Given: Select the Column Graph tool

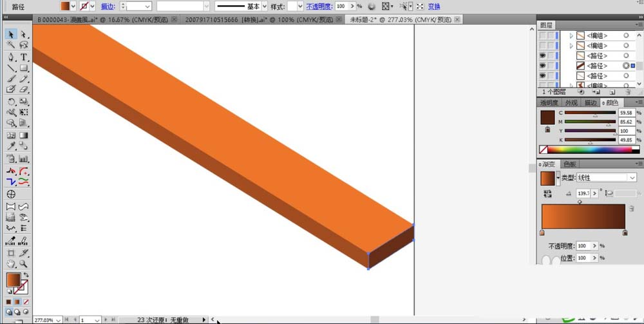Looking at the screenshot, I should (23, 158).
